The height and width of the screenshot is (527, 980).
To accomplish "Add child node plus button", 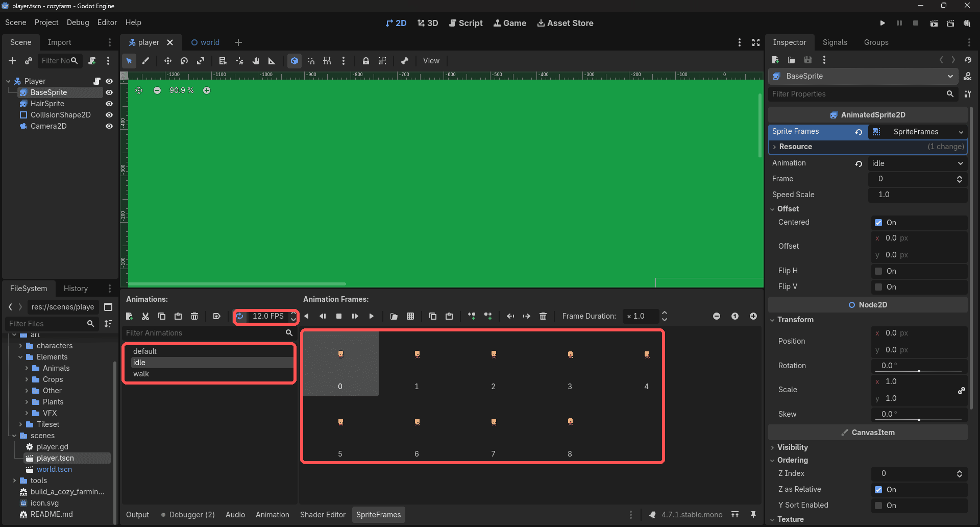I will (12, 61).
